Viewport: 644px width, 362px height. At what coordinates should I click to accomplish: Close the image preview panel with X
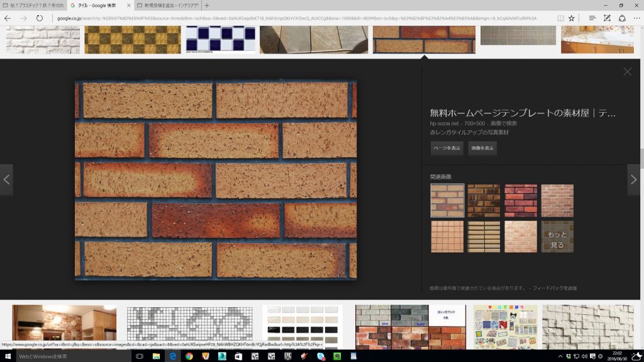(x=627, y=72)
